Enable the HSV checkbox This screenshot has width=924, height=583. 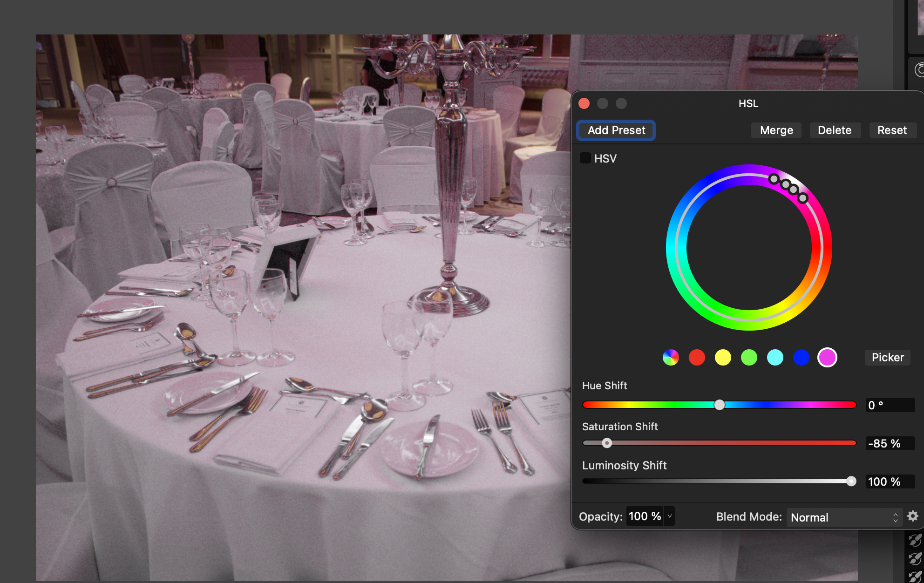585,158
